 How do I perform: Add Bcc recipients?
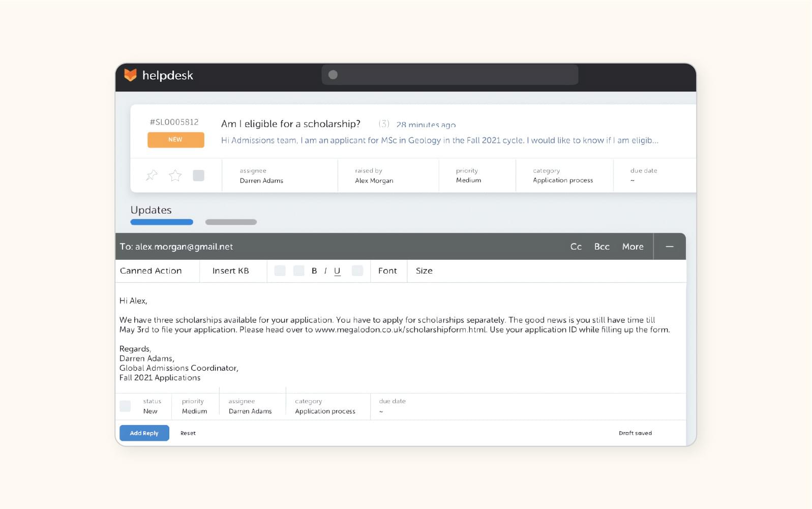click(x=602, y=247)
